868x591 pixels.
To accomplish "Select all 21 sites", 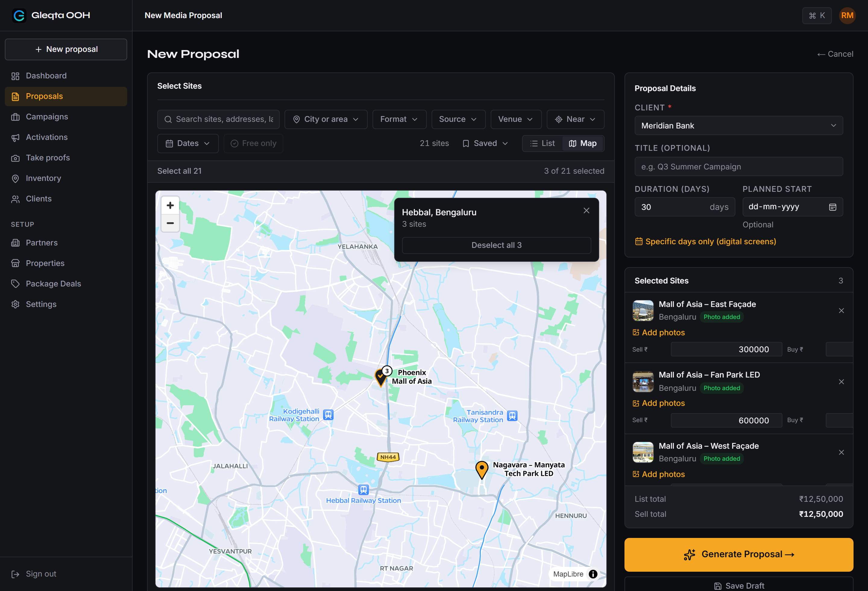I will point(179,171).
